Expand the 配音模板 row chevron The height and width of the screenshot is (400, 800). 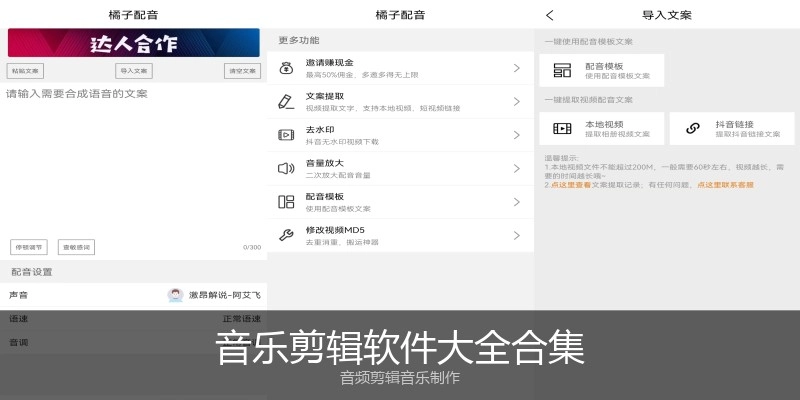tap(517, 202)
